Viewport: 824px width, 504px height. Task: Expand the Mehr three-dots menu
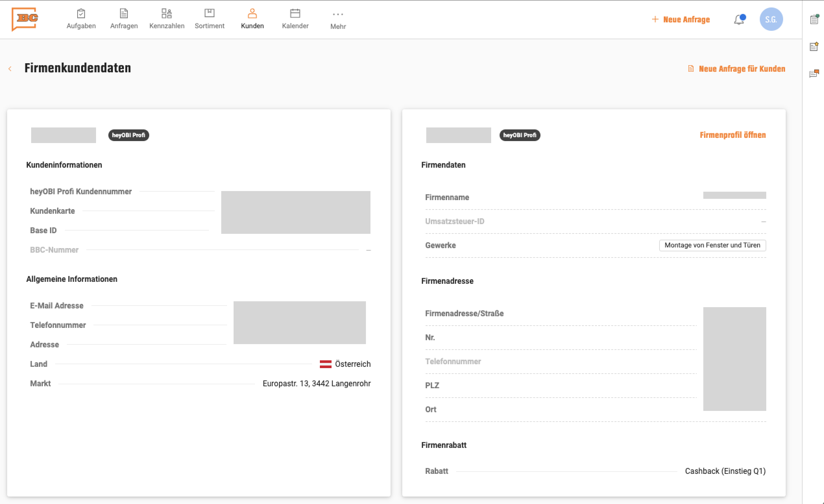(338, 14)
